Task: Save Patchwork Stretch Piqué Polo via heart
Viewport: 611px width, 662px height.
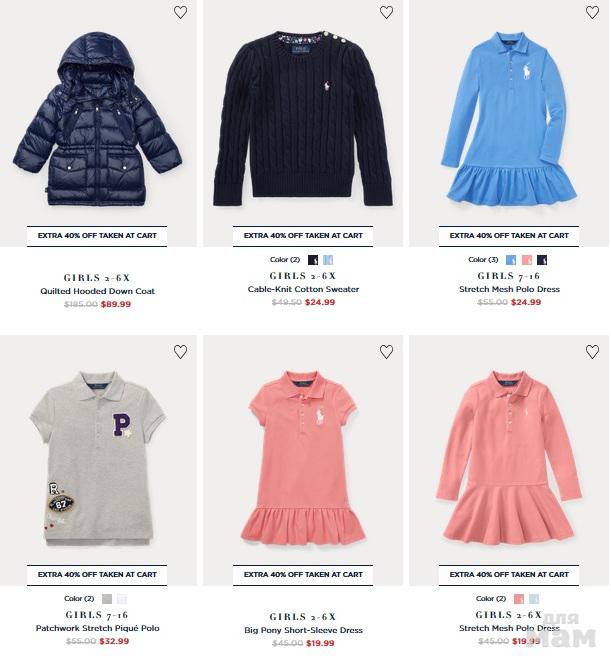Action: click(180, 351)
